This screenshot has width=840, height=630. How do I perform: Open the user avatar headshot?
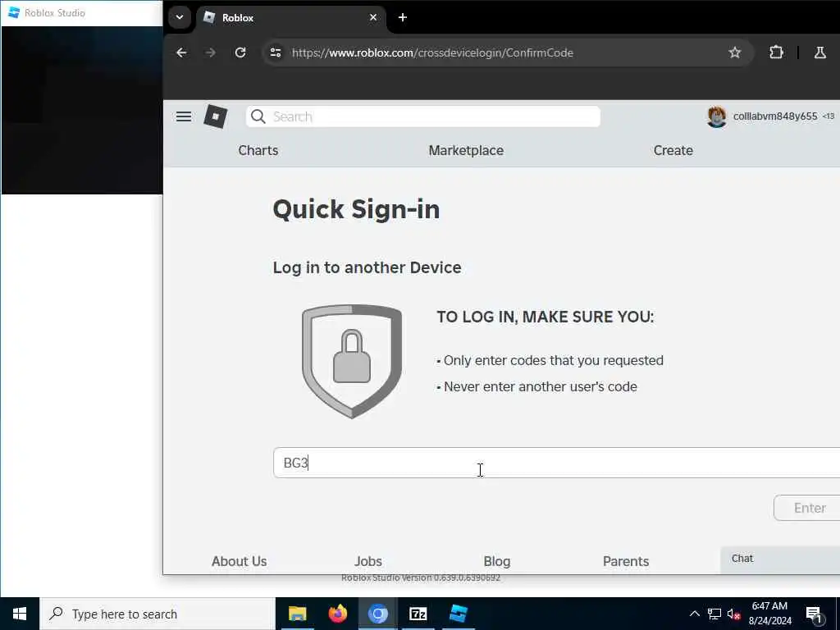[x=716, y=116]
